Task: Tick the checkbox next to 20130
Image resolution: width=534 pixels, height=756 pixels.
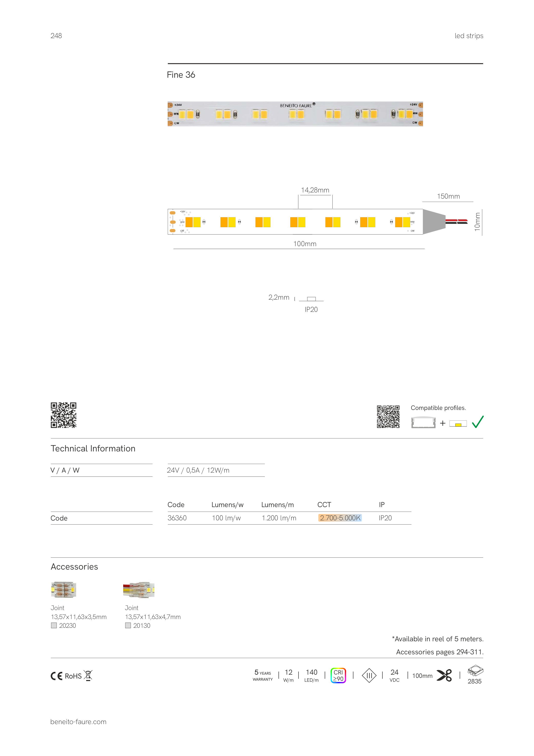Action: [x=128, y=625]
